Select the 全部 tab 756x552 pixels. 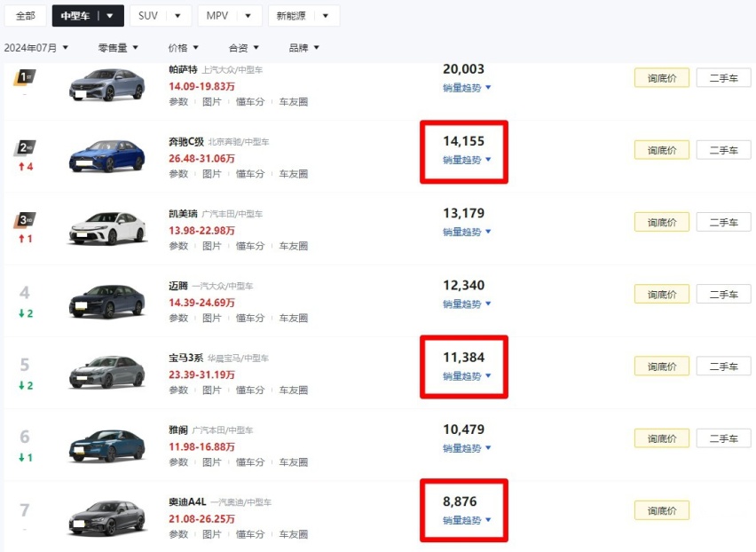coord(25,15)
